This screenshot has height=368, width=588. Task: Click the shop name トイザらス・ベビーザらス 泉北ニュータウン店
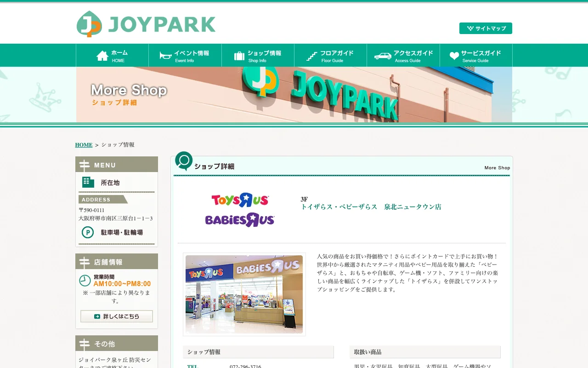point(371,207)
